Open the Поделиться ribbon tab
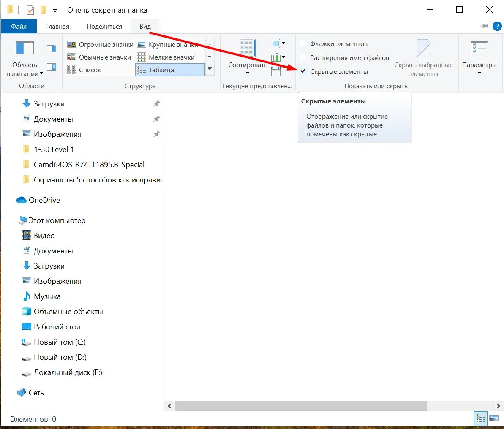 point(104,26)
